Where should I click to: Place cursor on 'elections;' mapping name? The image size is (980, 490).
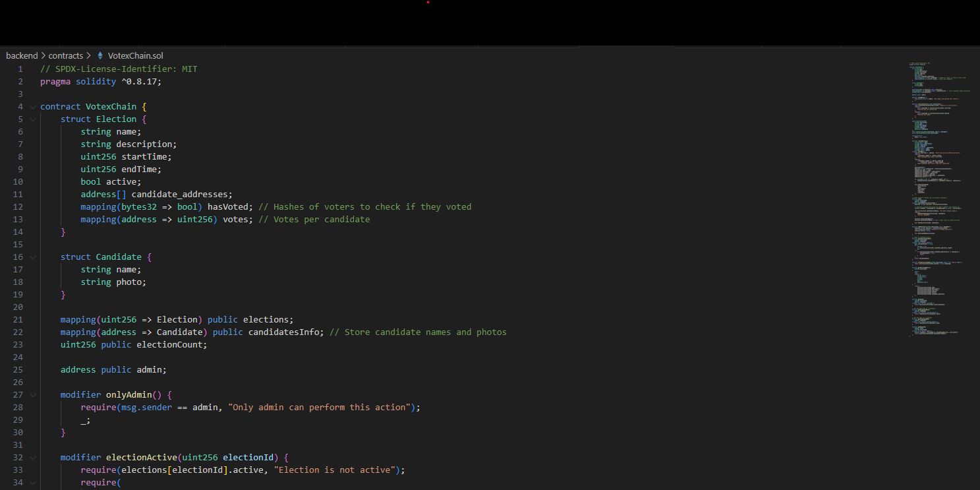point(268,320)
